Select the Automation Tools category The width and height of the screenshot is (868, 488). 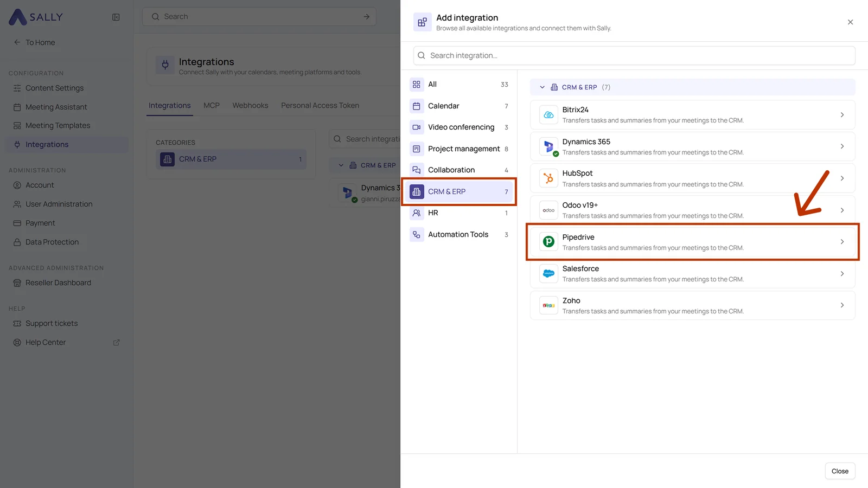[x=459, y=234]
